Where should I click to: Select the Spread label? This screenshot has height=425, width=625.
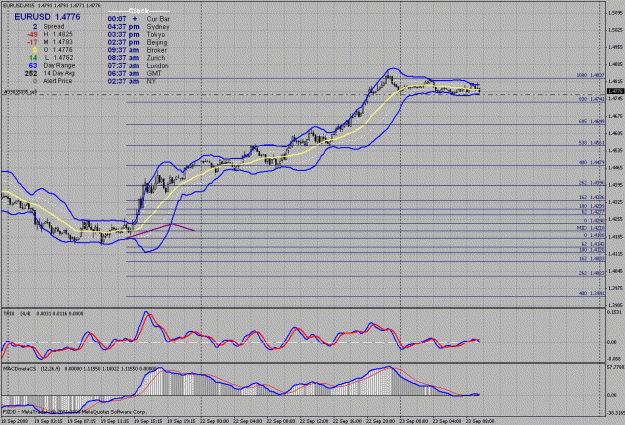pos(54,27)
